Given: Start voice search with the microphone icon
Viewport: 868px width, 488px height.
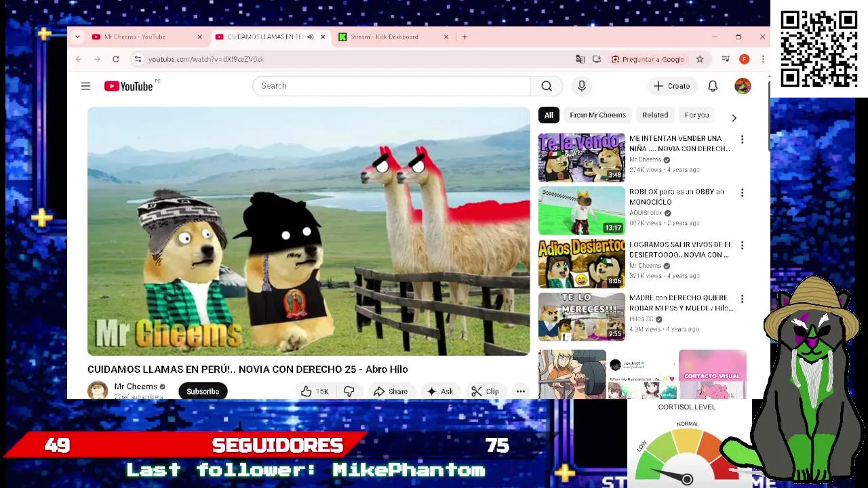Looking at the screenshot, I should click(582, 86).
